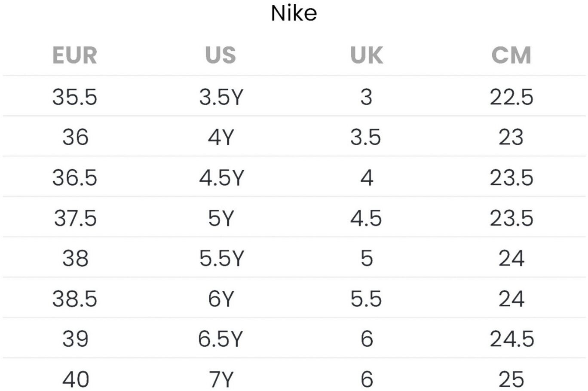Image resolution: width=588 pixels, height=391 pixels.
Task: Select US size 4.5Y cell
Action: coord(221,177)
